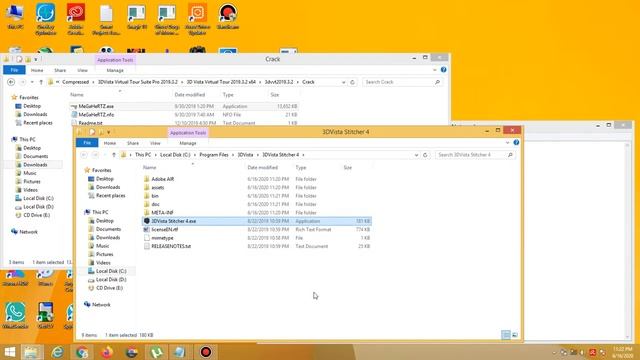Open Manage tab in Crack window
The image size is (640, 360).
(x=115, y=70)
